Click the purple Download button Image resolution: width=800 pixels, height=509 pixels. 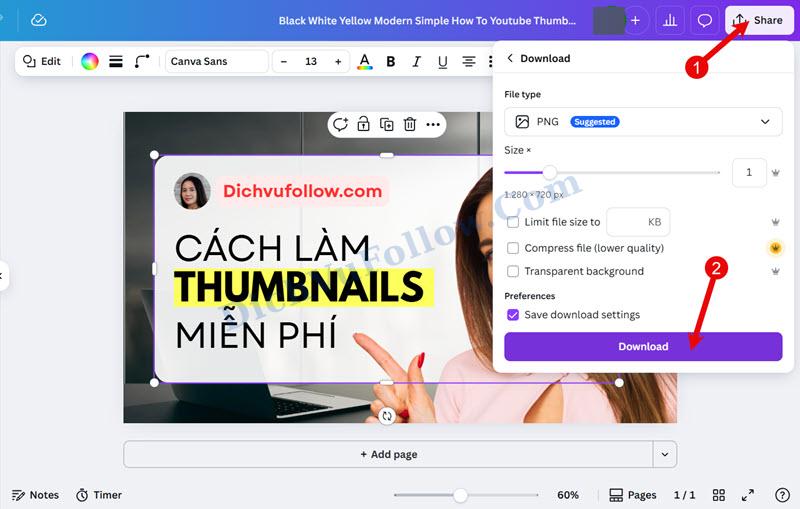[643, 346]
